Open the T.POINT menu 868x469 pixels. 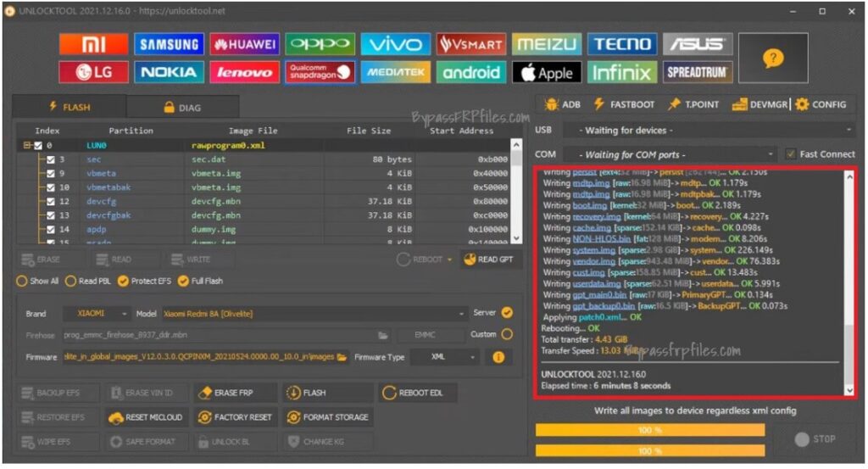(693, 104)
